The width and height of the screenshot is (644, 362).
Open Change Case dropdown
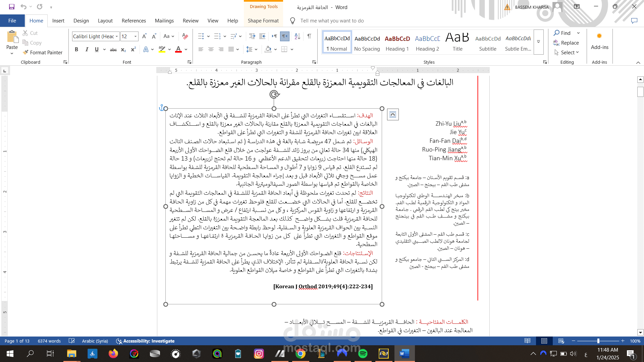click(x=169, y=36)
